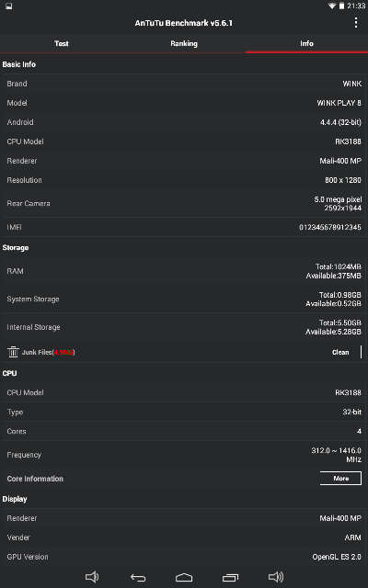Switch to the Ranking tab
The image size is (368, 588).
click(x=184, y=43)
